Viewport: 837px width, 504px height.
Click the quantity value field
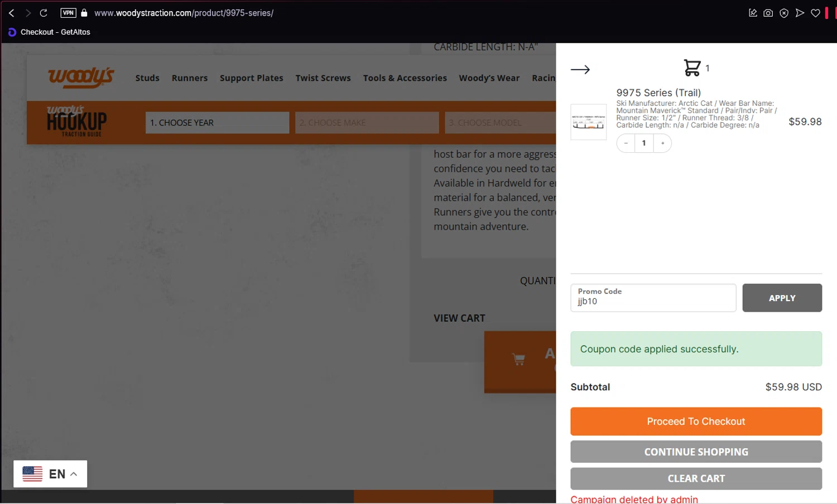(x=644, y=143)
